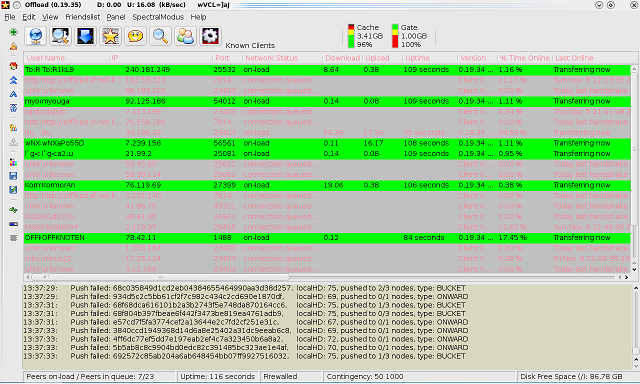Viewport: 640px width, 384px height.
Task: Click the down arrow of the log scrollbar
Action: [x=636, y=365]
